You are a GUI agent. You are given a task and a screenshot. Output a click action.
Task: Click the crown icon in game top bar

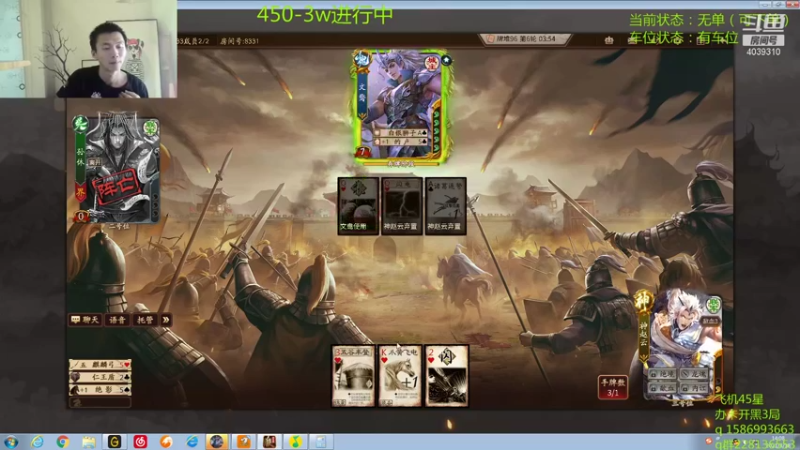609,40
